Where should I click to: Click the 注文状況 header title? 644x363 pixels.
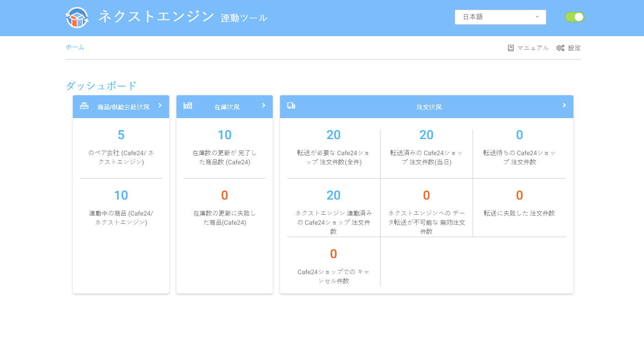click(429, 107)
